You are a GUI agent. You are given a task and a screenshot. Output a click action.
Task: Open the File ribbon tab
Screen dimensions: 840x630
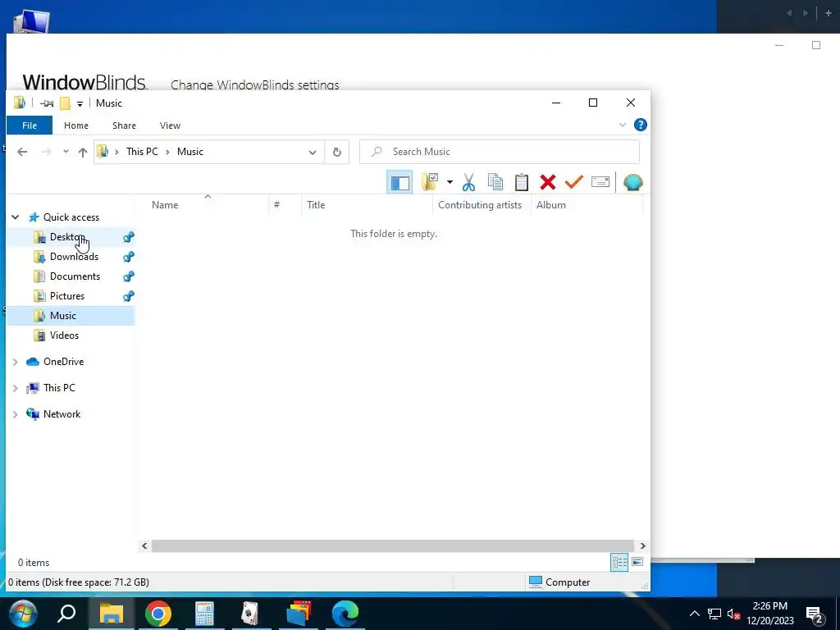coord(30,126)
